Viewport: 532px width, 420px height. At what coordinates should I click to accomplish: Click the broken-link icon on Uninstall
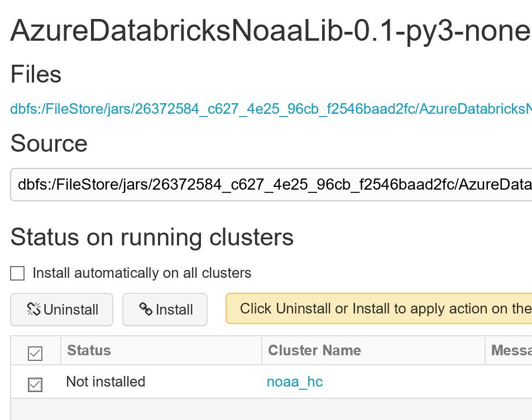tap(34, 310)
